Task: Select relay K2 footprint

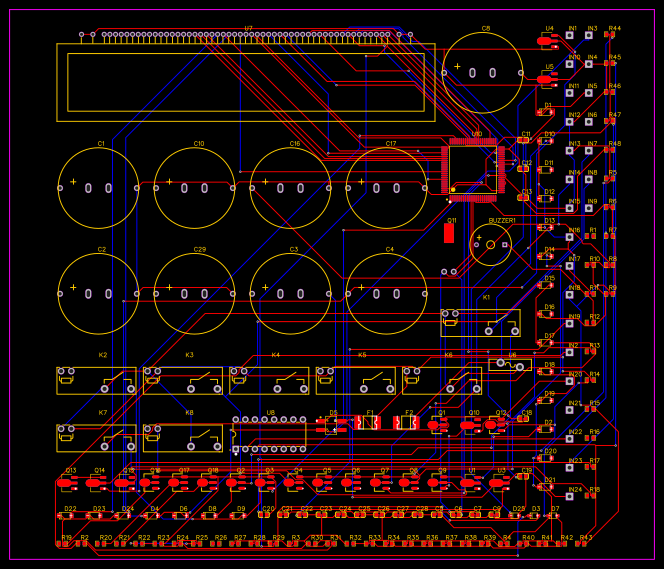Action: point(97,381)
